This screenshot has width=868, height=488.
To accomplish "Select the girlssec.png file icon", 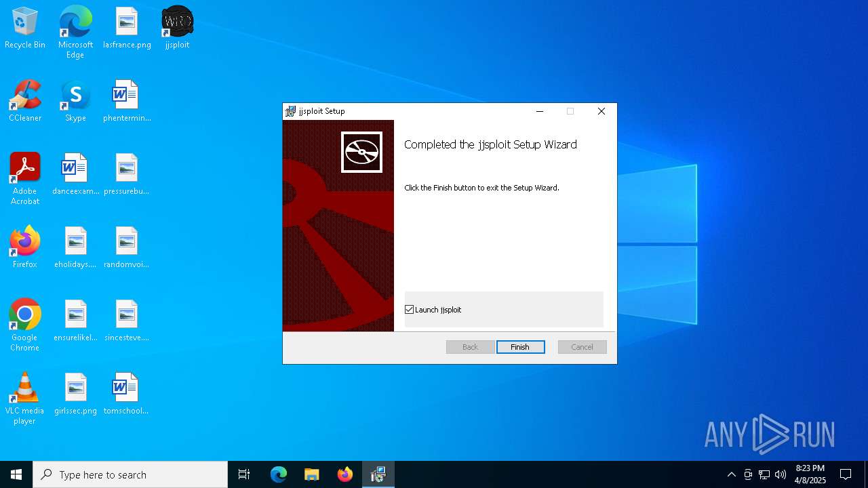I will (75, 394).
